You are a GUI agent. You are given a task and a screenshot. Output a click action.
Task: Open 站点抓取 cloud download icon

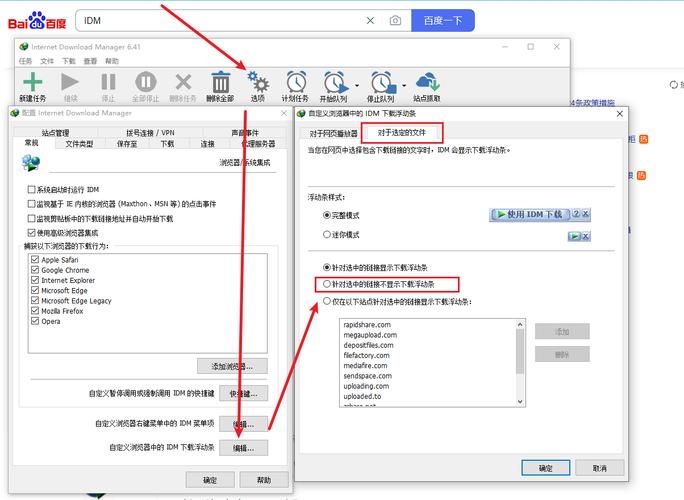point(428,82)
